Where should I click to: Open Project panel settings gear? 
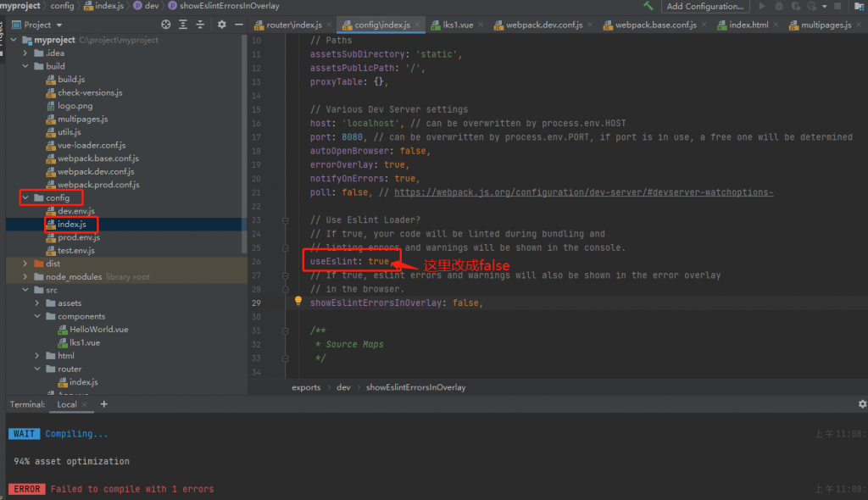click(221, 25)
